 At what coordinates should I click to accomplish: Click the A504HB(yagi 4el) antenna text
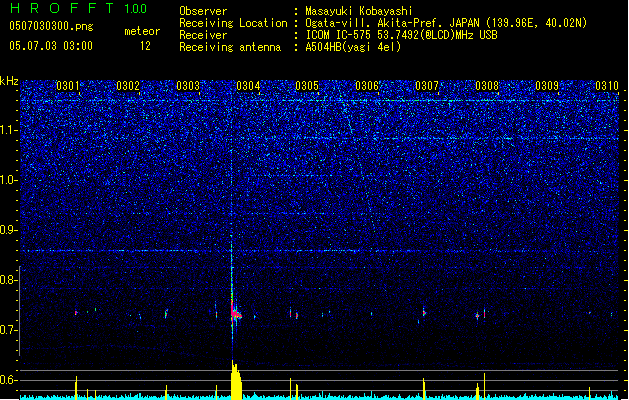353,47
